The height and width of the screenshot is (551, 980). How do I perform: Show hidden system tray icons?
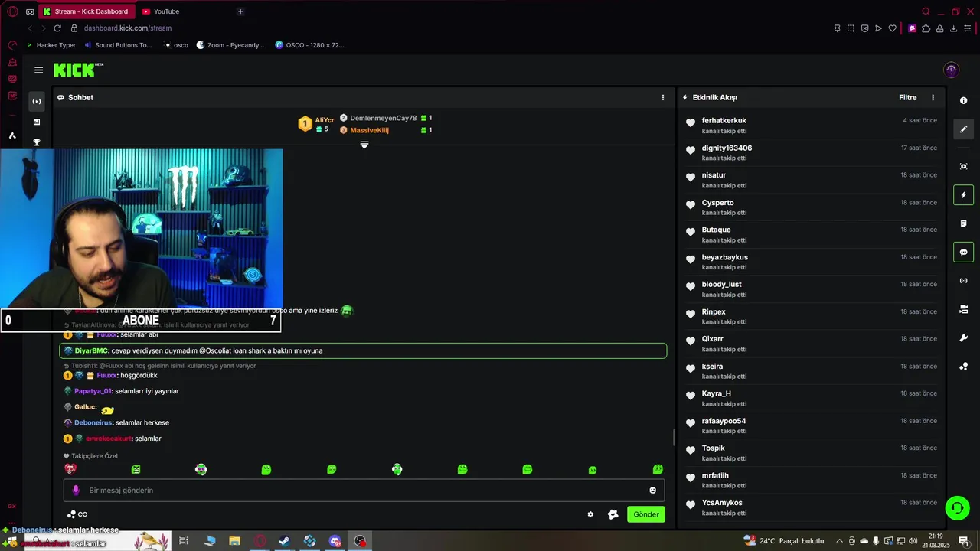tap(840, 541)
